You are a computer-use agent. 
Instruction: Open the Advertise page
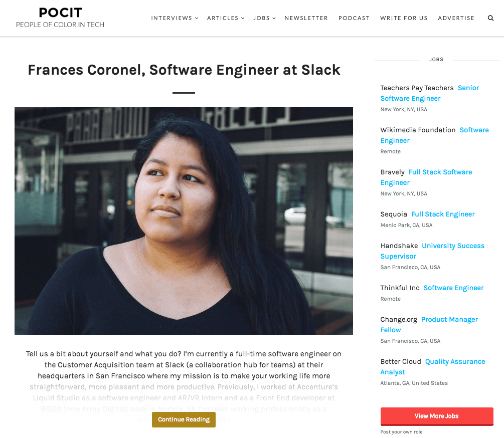click(456, 18)
